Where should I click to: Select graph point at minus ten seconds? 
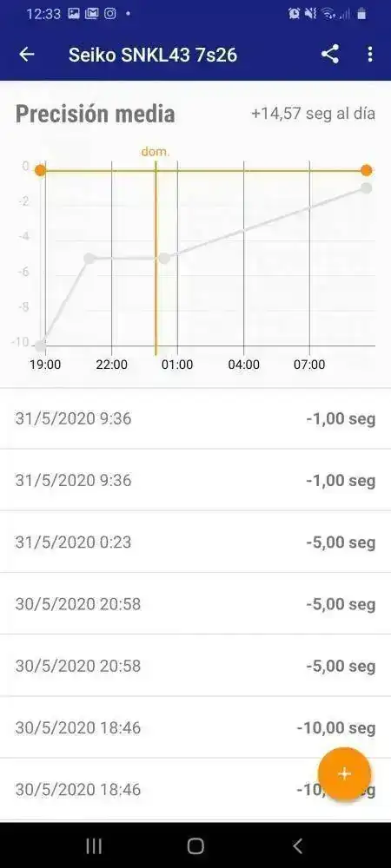tap(41, 345)
